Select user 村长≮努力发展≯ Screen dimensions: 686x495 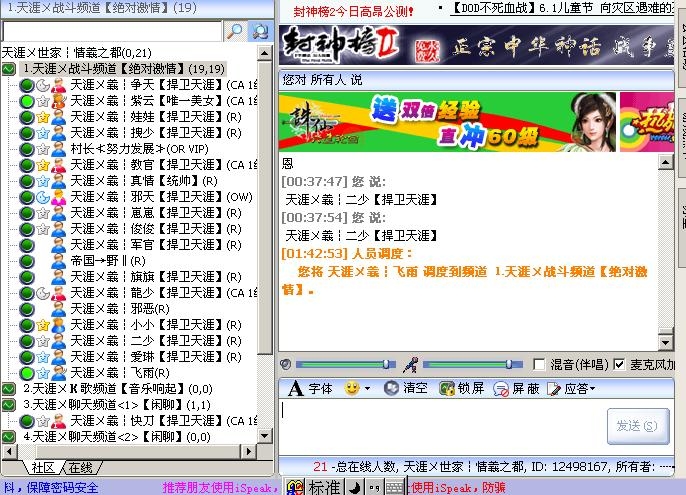point(140,149)
